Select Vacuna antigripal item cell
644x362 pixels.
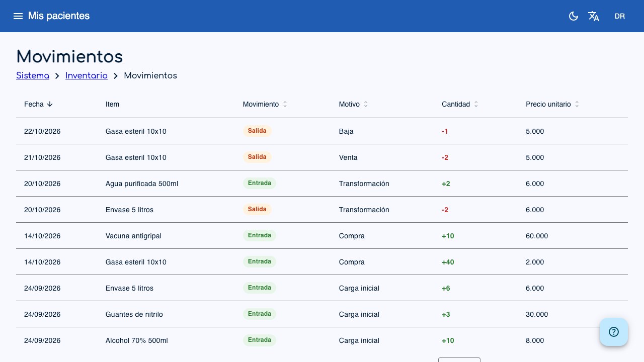coord(133,236)
